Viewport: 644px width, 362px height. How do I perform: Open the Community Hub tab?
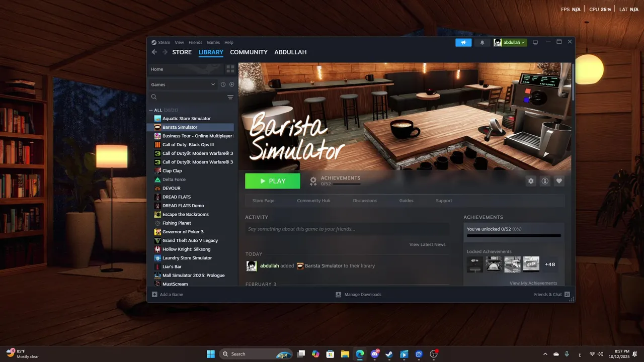click(313, 201)
